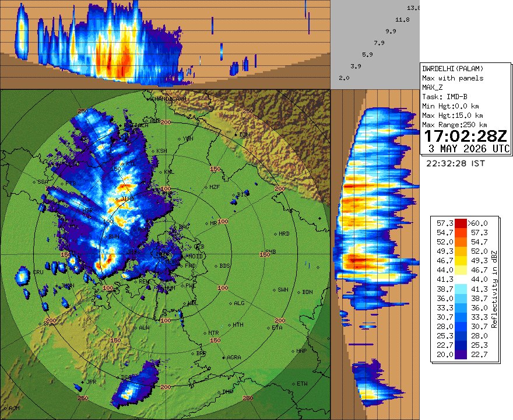Click the 'Reflectivity in dBZ' legend title
The height and width of the screenshot is (420, 513).
tap(494, 289)
